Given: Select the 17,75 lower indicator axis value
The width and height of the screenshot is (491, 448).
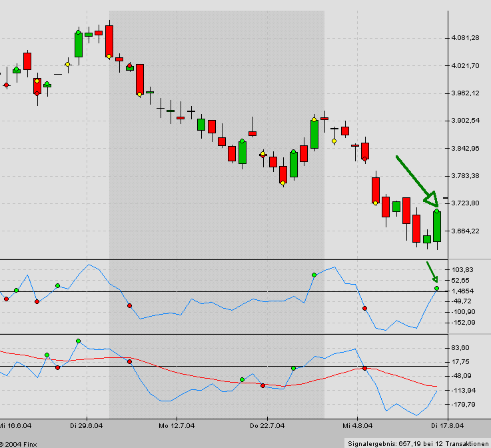Looking at the screenshot, I should click(460, 362).
